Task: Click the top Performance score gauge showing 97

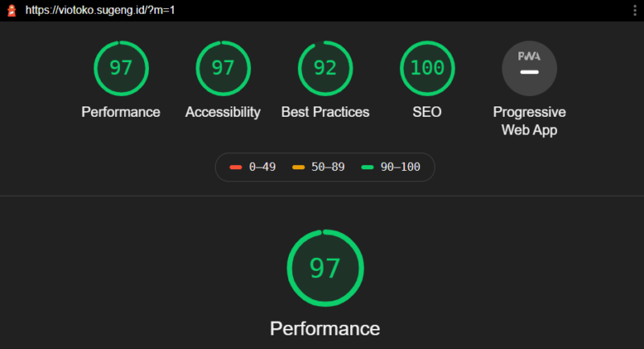Action: click(x=121, y=68)
